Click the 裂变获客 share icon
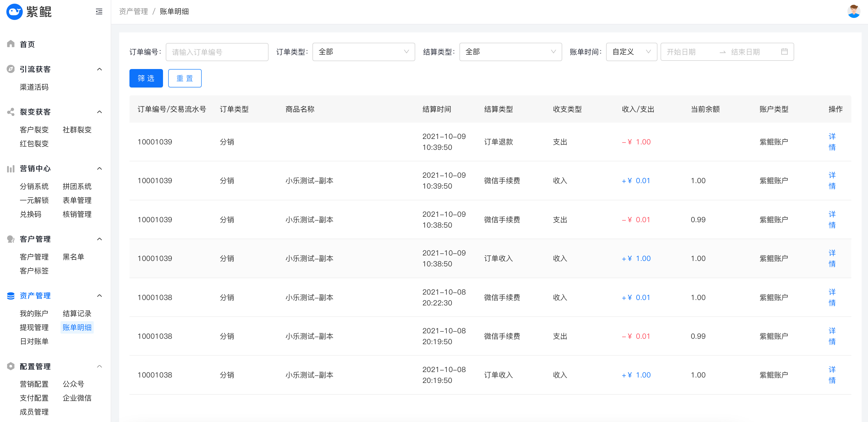This screenshot has height=422, width=868. coord(11,112)
